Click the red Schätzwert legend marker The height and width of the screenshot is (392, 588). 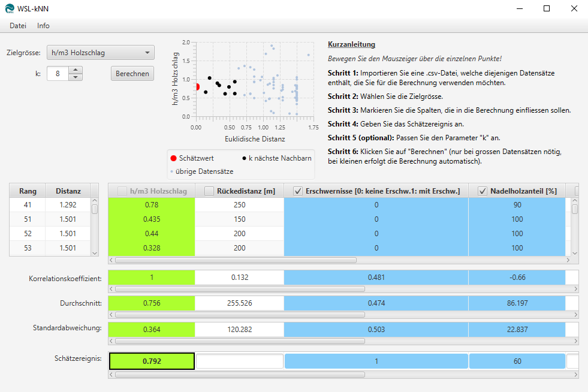(x=173, y=158)
